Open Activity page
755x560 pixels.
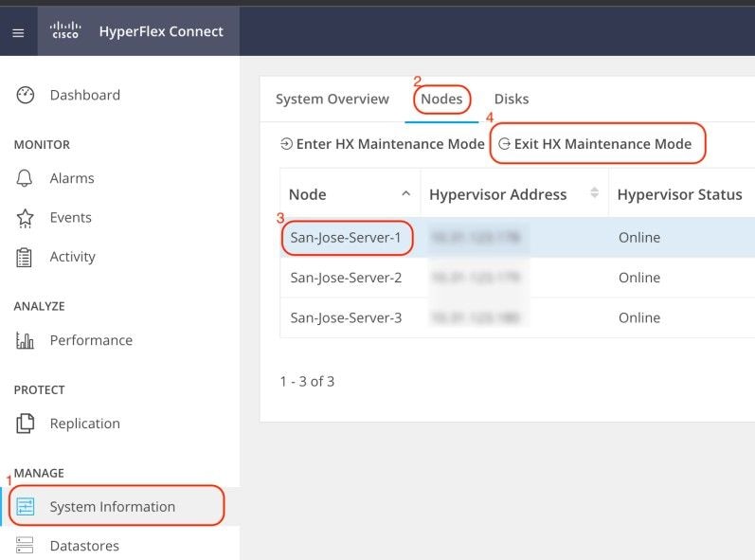(73, 257)
